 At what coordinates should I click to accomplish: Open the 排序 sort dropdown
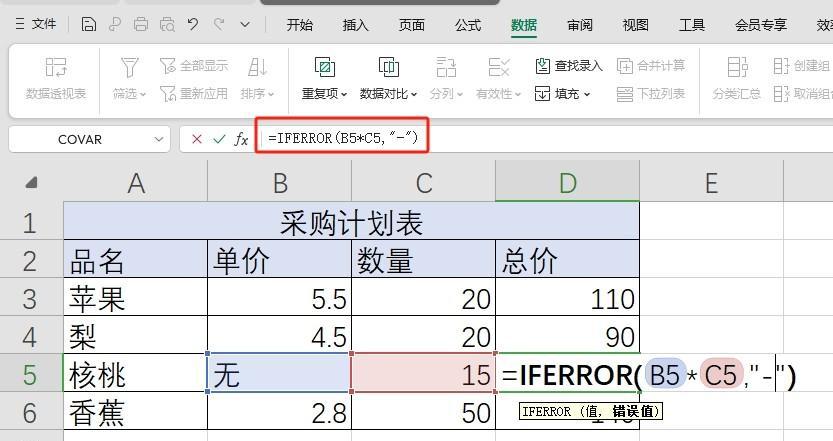[x=257, y=94]
